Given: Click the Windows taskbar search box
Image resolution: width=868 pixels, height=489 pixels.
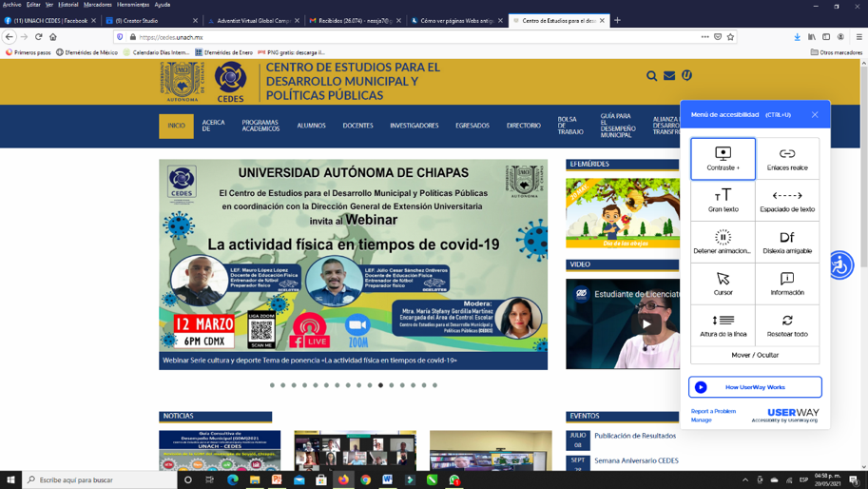Looking at the screenshot, I should [x=100, y=479].
